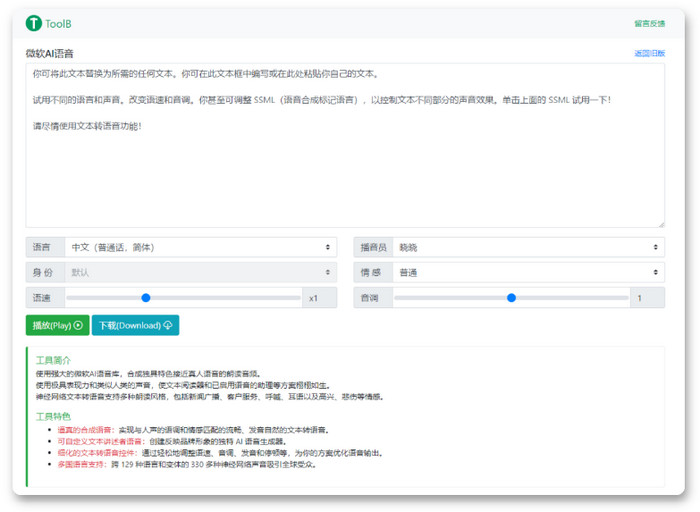Open the 留言反馈 feedback link
700x512 pixels.
[650, 24]
